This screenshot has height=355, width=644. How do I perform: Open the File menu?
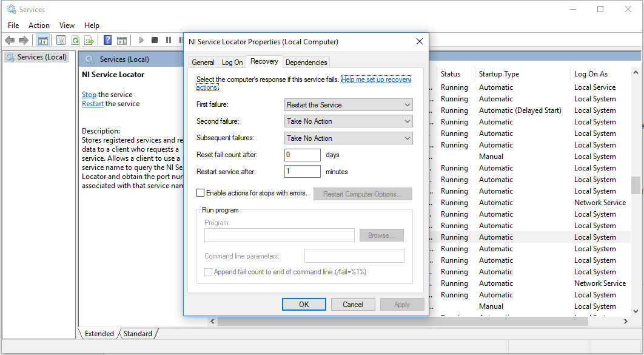pos(13,25)
